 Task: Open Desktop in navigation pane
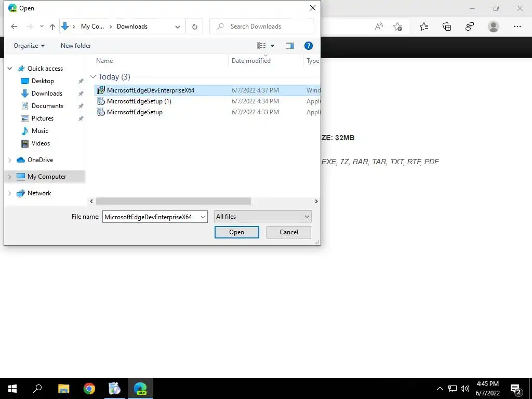[x=43, y=81]
